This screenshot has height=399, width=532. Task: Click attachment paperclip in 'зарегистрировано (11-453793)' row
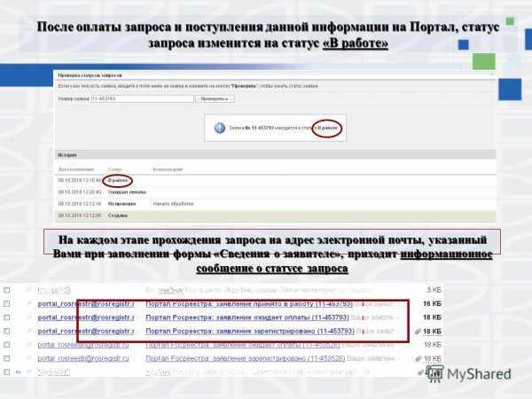click(x=418, y=332)
